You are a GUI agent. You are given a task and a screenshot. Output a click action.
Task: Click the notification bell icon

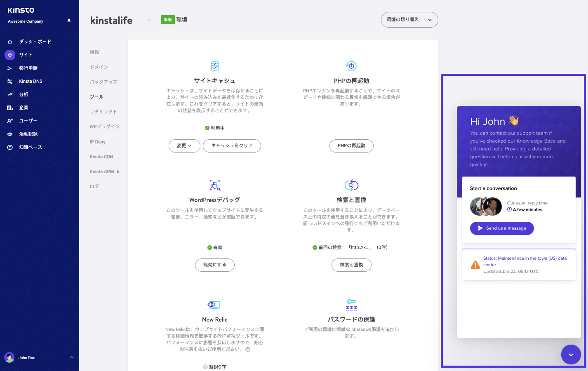pos(69,20)
